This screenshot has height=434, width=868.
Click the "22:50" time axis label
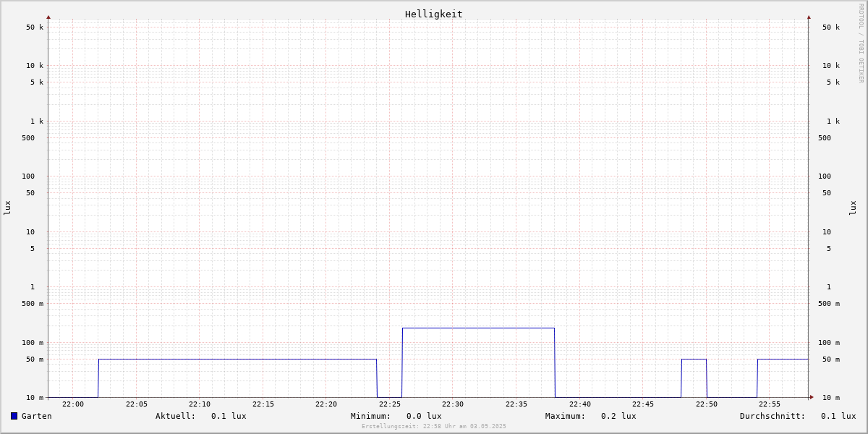click(707, 404)
